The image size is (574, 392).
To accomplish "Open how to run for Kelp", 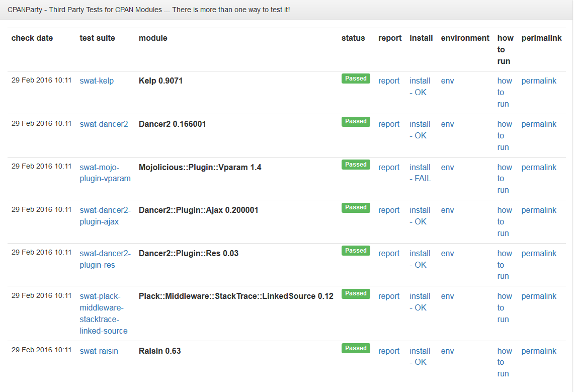I will 505,92.
